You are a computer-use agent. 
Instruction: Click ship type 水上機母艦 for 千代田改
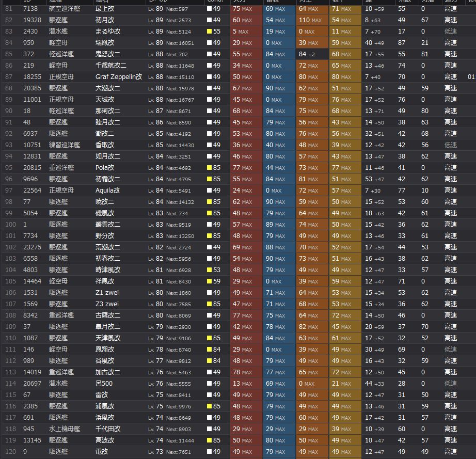65,429
